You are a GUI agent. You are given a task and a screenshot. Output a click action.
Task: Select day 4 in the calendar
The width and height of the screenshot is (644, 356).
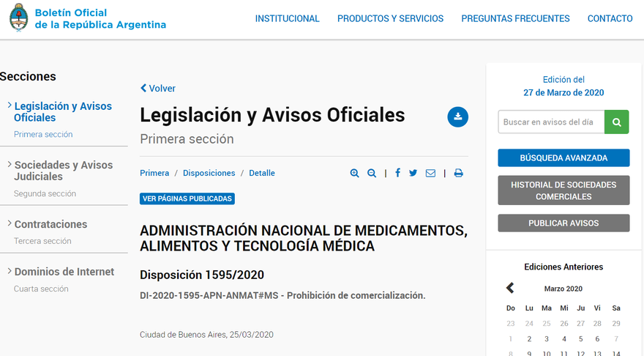click(x=564, y=338)
